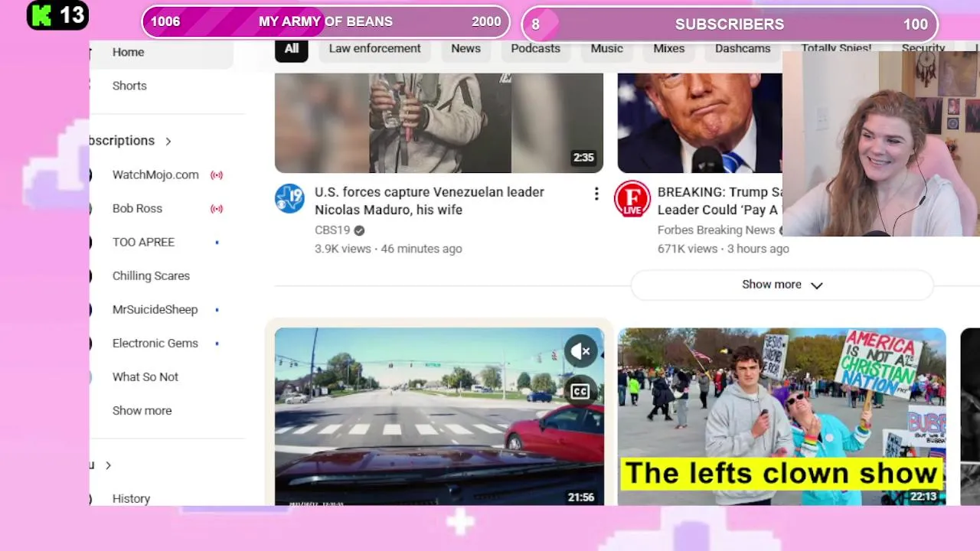The width and height of the screenshot is (980, 551).
Task: Expand the You section chevron
Action: pyautogui.click(x=108, y=465)
